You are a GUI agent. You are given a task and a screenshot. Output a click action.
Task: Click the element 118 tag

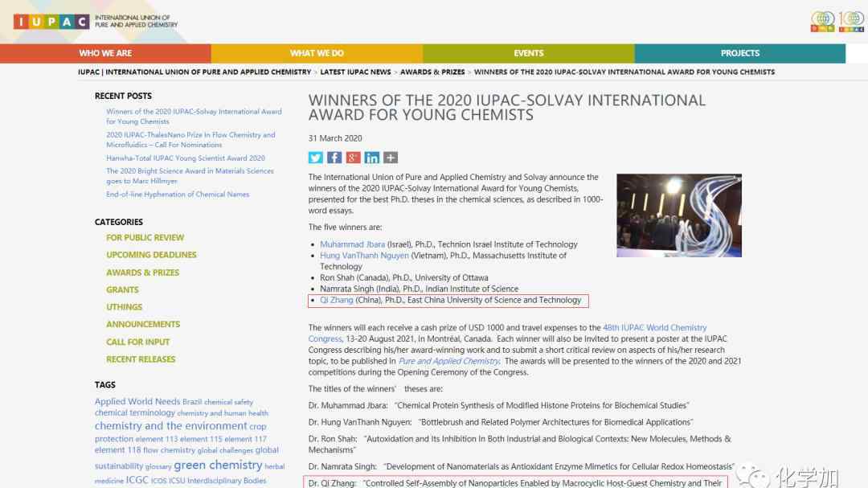pyautogui.click(x=118, y=450)
